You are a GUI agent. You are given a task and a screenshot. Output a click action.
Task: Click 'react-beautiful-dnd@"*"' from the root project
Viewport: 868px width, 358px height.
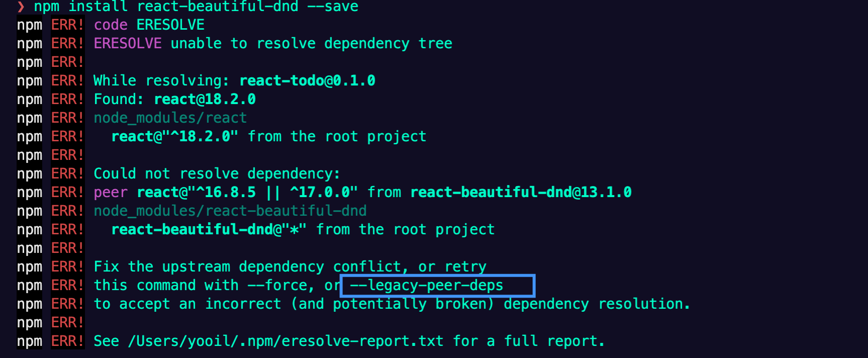[209, 229]
